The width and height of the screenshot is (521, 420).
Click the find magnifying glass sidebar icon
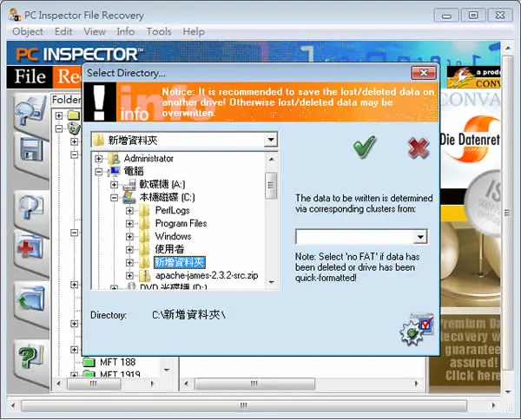tap(30, 207)
